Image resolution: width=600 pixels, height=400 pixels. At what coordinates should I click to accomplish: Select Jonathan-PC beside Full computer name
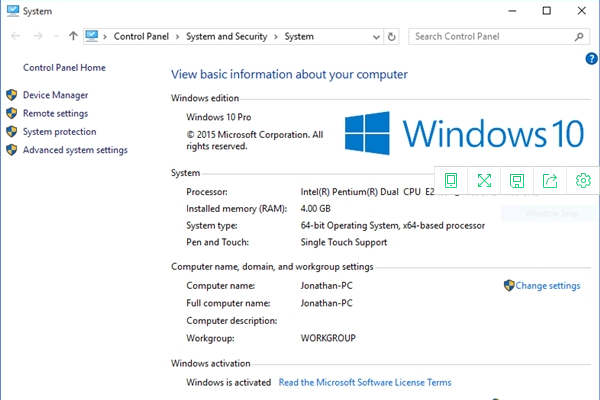click(x=326, y=303)
